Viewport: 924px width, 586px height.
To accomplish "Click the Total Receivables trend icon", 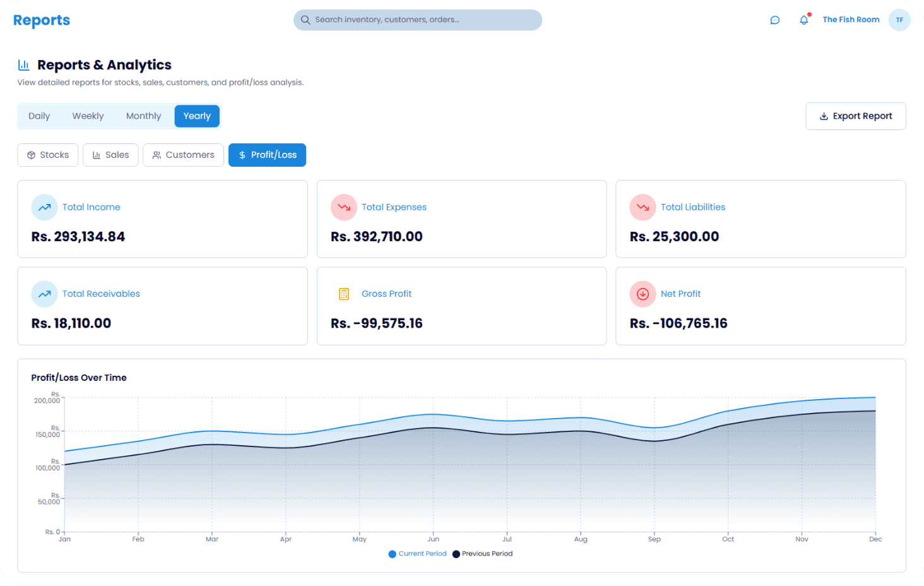I will [x=44, y=294].
